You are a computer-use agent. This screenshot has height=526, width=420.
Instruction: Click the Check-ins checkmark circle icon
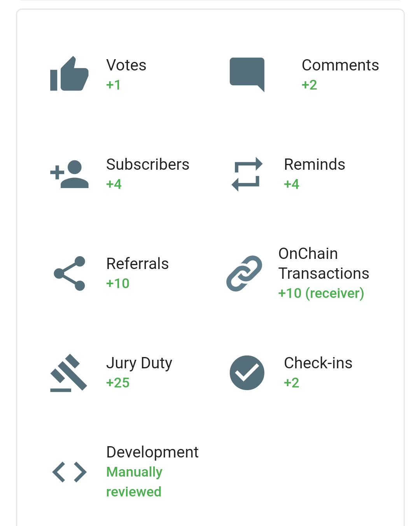pos(247,373)
